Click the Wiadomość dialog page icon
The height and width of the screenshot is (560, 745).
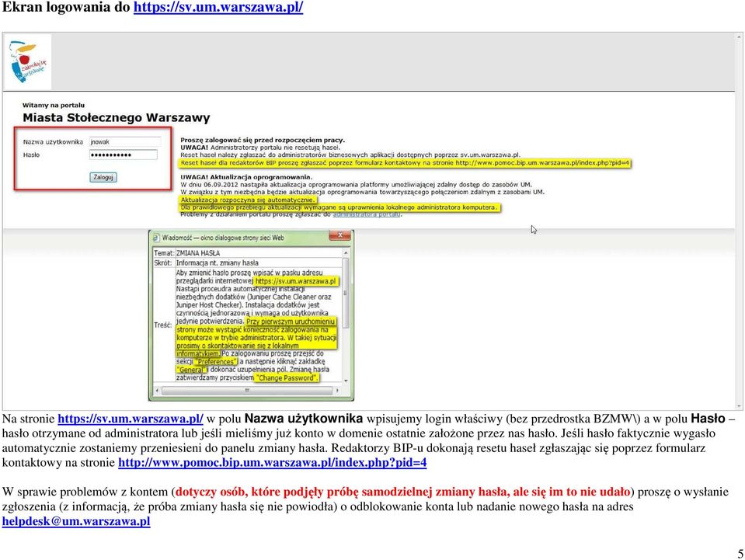(x=156, y=238)
